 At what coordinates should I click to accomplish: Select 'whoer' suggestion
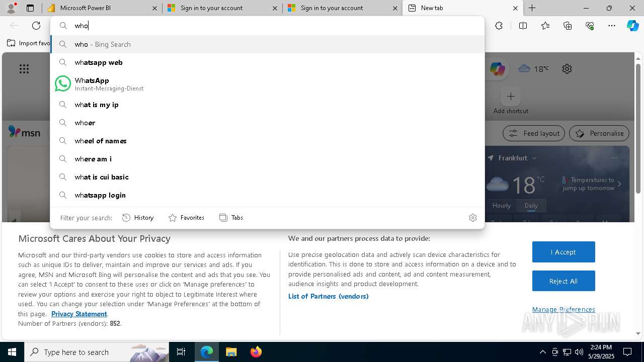267,123
